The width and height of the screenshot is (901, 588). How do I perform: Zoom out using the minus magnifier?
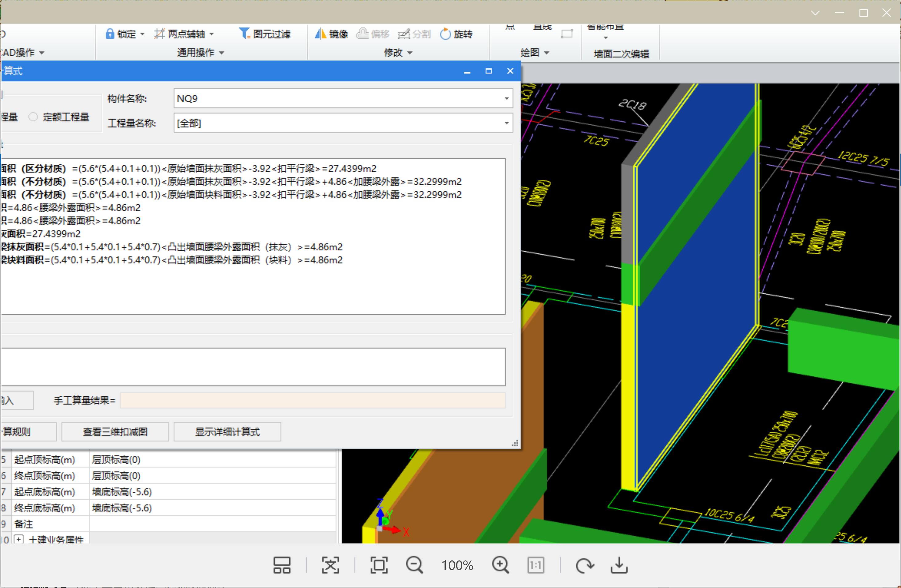[415, 565]
